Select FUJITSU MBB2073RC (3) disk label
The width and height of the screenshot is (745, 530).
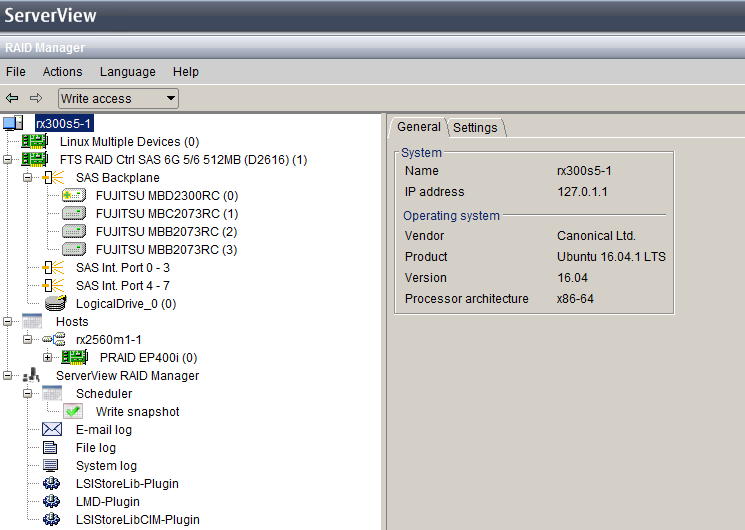click(166, 250)
